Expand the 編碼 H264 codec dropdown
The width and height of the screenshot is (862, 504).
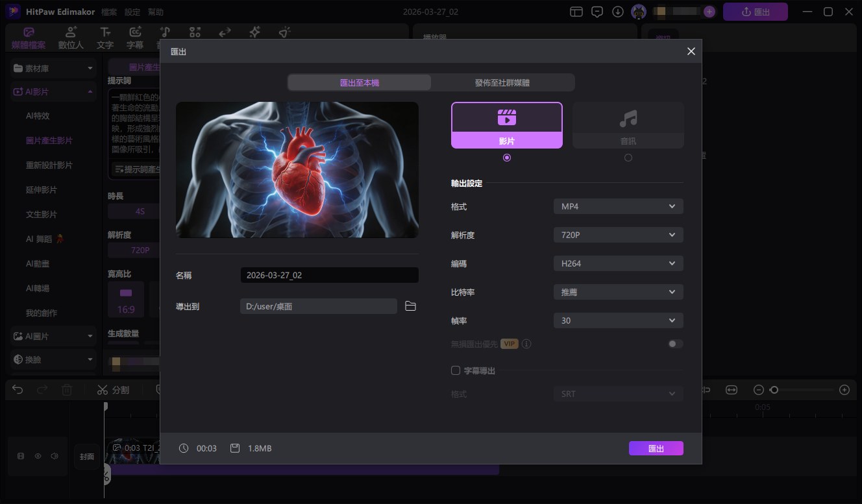tap(618, 263)
